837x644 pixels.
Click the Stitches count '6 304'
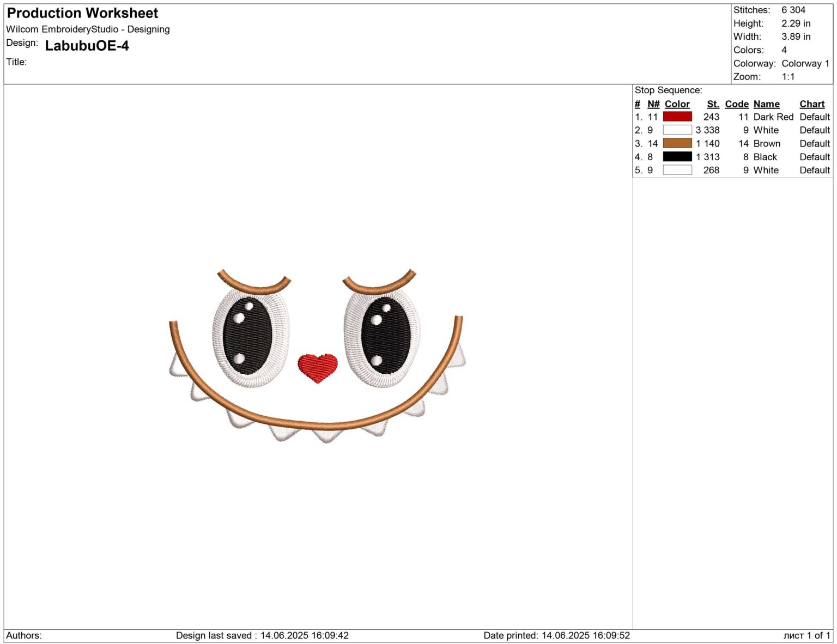(x=792, y=10)
